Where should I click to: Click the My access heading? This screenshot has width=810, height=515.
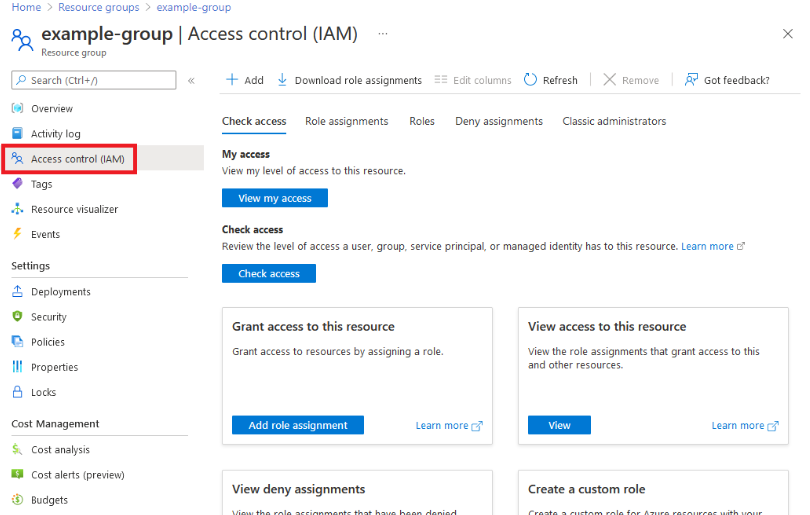tap(246, 154)
